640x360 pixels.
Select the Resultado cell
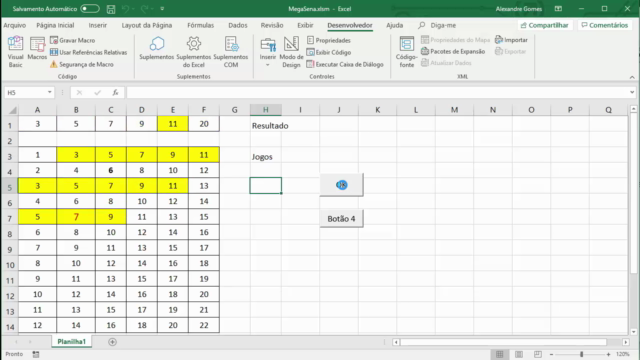[266, 125]
